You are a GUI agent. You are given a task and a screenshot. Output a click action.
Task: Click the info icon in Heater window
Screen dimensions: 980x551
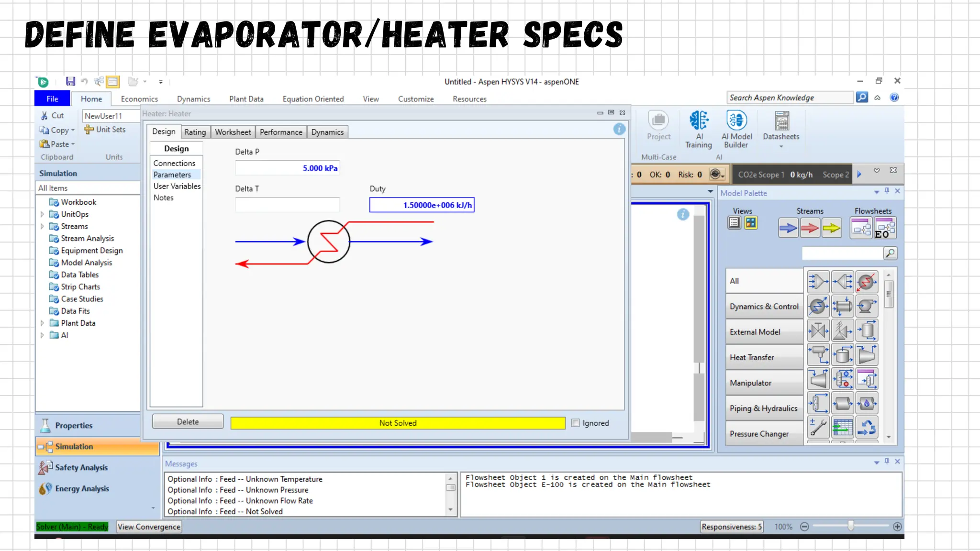tap(619, 129)
